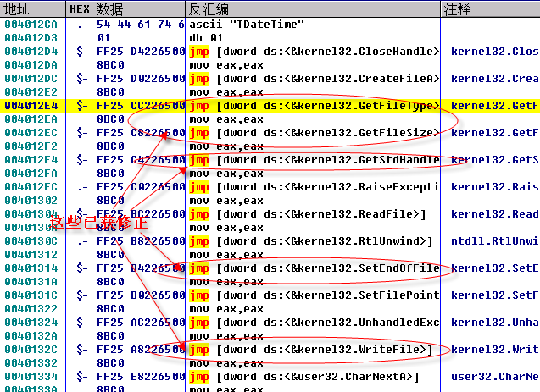Click the jmp GetFileSize instruction

pos(314,133)
